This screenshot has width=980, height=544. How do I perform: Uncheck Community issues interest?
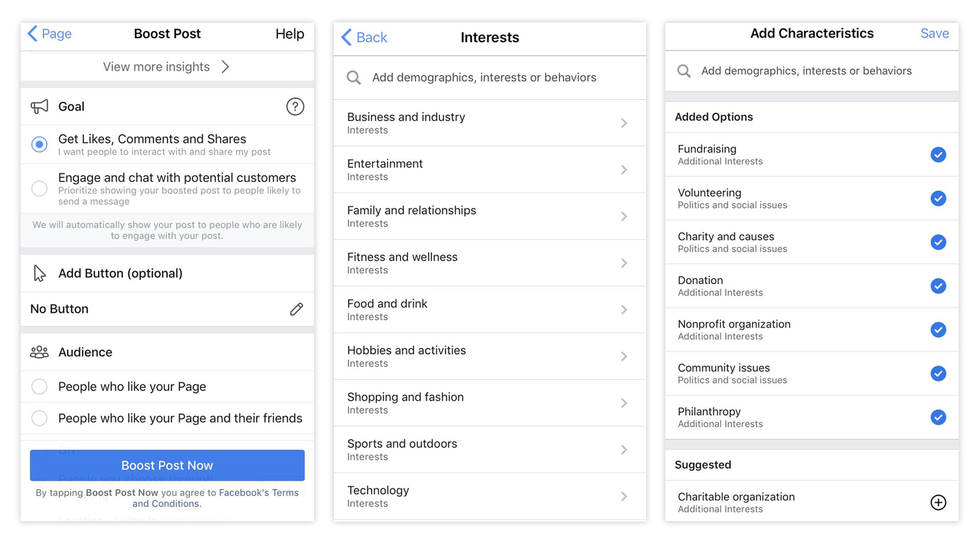[938, 374]
